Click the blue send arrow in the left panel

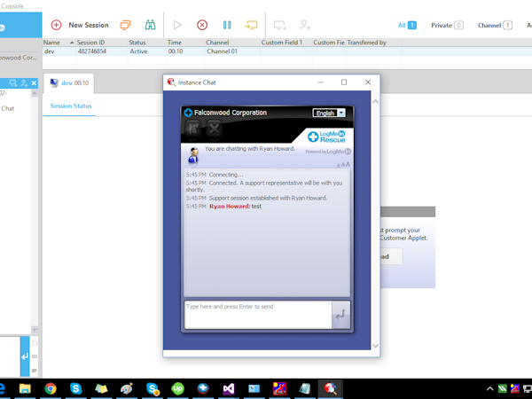[25, 356]
